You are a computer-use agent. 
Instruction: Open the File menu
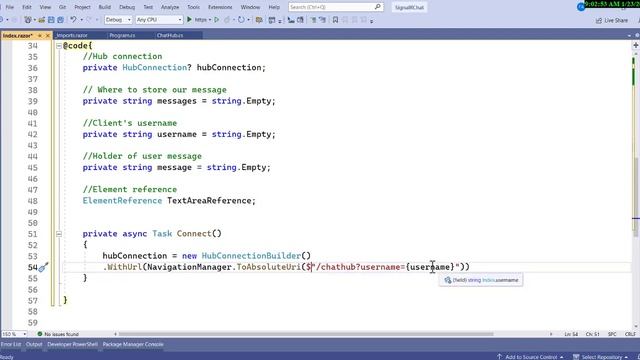(9, 7)
